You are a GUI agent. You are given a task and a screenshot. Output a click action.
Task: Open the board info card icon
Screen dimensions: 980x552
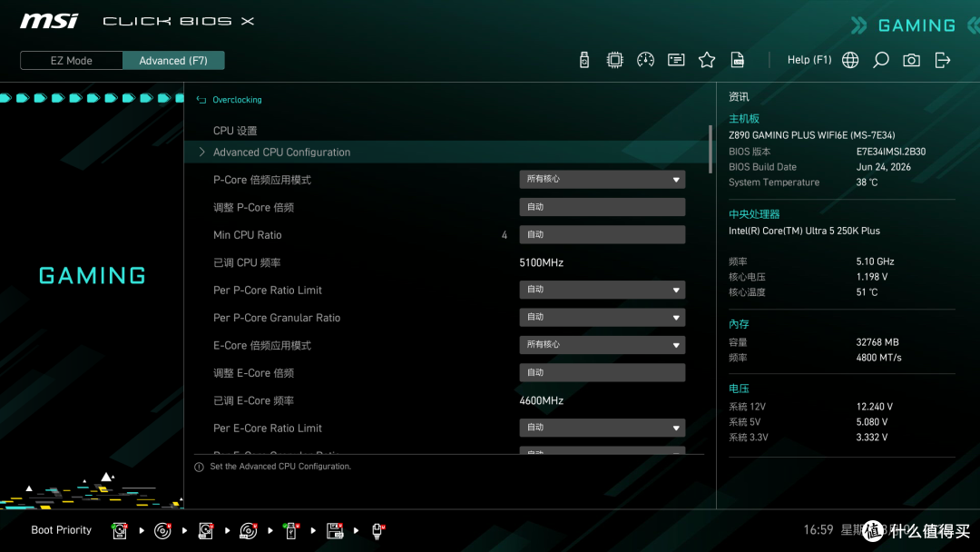676,60
